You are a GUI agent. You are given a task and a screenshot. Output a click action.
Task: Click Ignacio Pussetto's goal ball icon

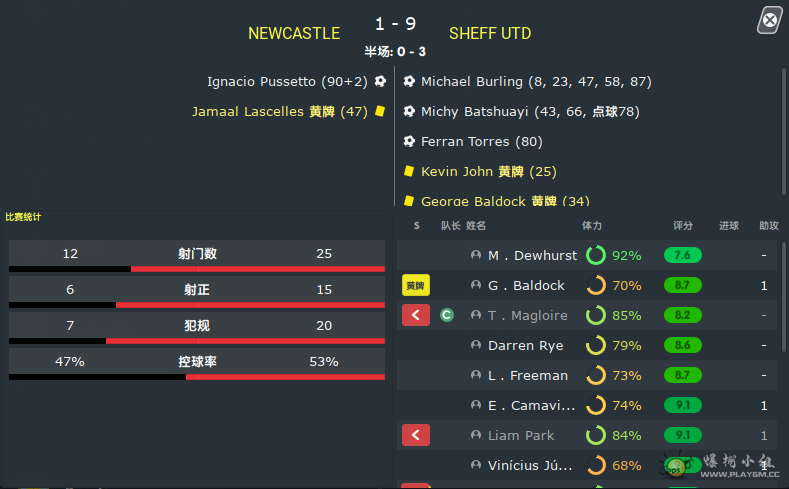pos(380,81)
